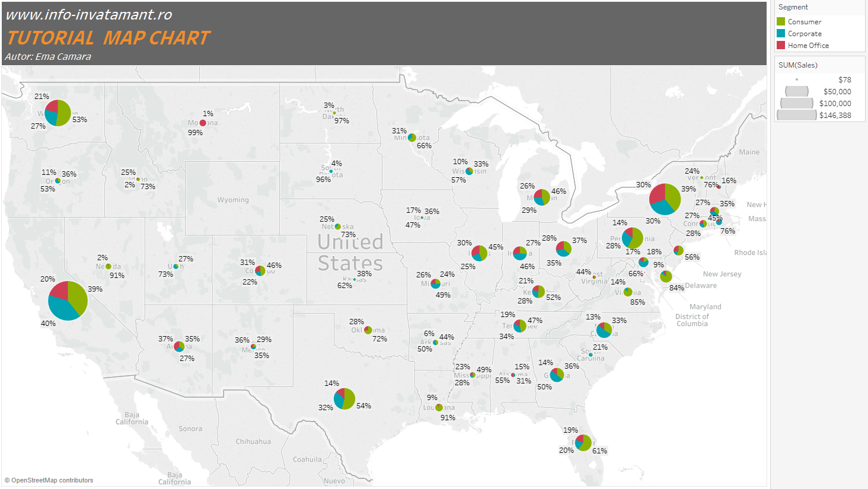Image resolution: width=868 pixels, height=489 pixels.
Task: Select the Missouri pie chart
Action: [x=436, y=284]
